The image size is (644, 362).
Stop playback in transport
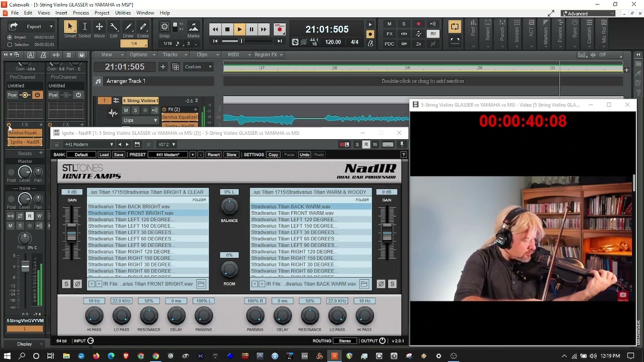(x=227, y=30)
